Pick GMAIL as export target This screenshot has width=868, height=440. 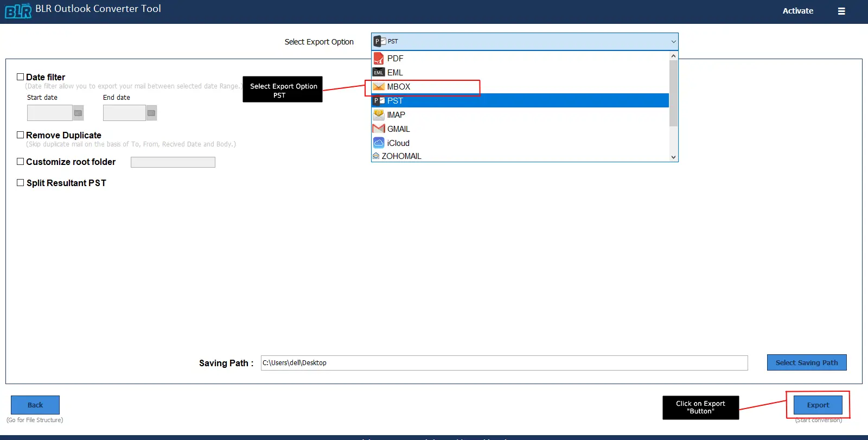pos(520,129)
